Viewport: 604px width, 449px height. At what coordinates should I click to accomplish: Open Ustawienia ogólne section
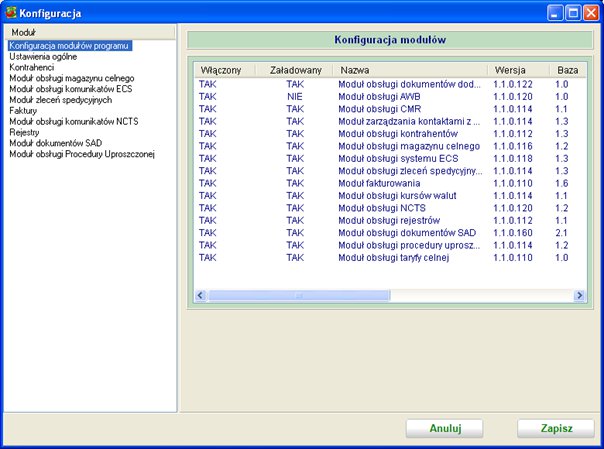(x=43, y=57)
